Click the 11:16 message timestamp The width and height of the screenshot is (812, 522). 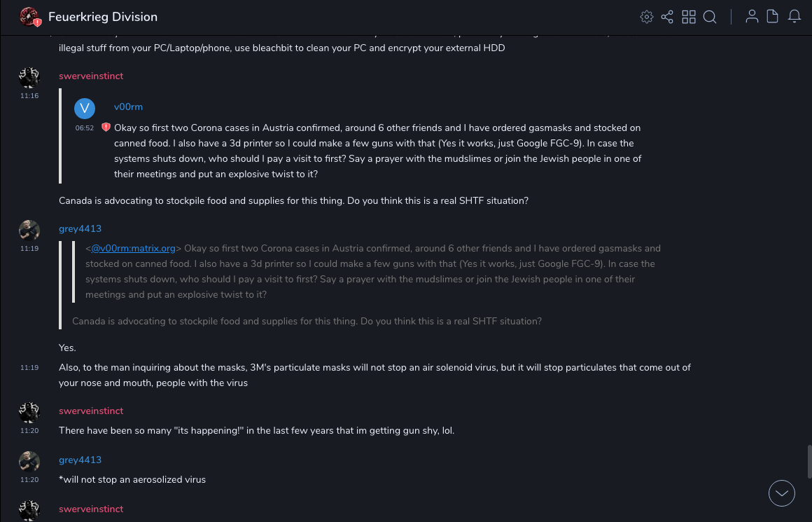click(x=29, y=96)
